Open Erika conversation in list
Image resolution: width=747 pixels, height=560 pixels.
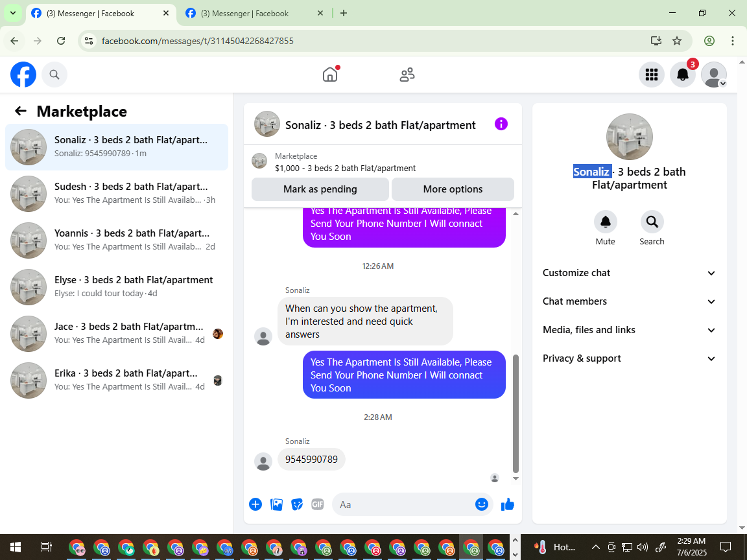(x=117, y=380)
